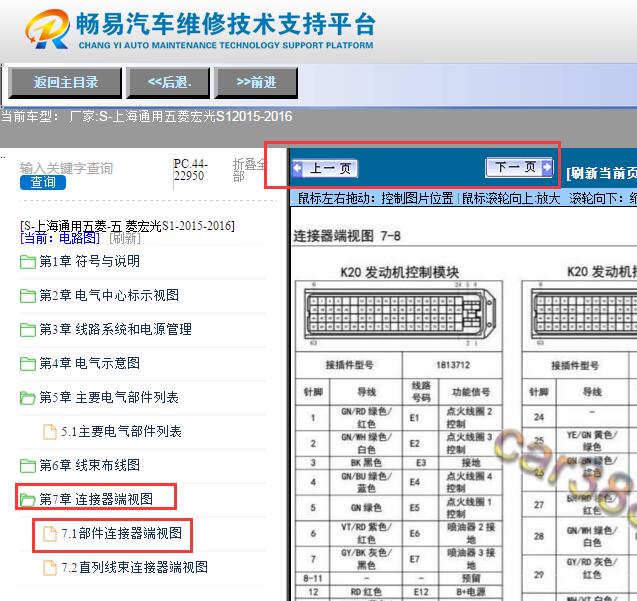The height and width of the screenshot is (601, 637).
Task: Click the first K20 connector diagram image
Action: pyautogui.click(x=400, y=315)
